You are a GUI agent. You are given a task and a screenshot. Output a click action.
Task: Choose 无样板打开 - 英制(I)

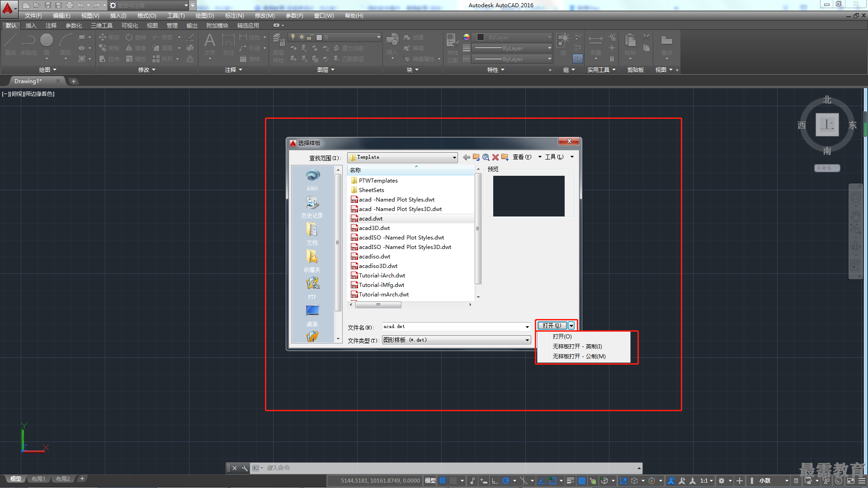pyautogui.click(x=577, y=347)
